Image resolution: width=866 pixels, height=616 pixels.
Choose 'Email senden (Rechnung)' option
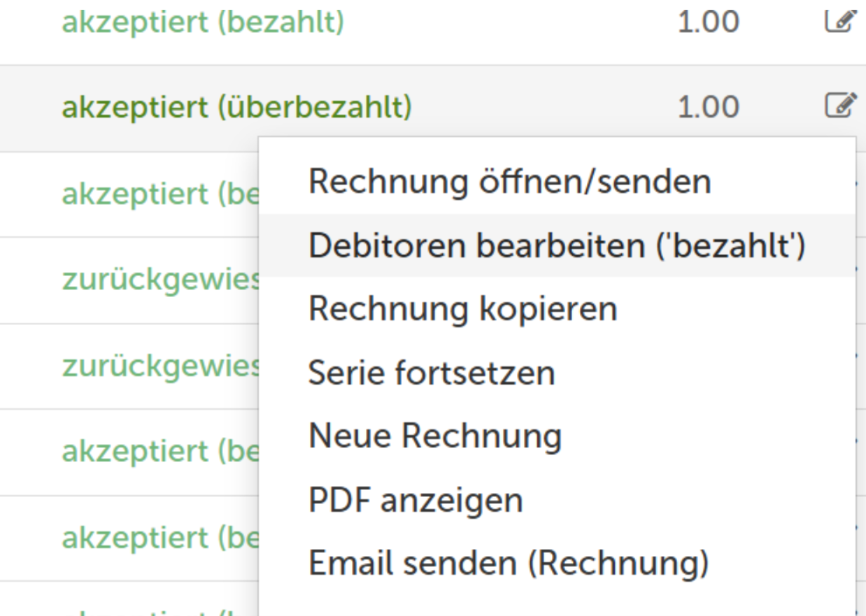509,564
